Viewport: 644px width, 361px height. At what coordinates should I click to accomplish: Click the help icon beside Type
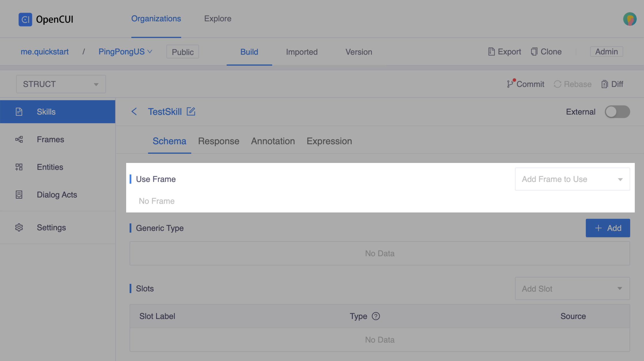click(x=376, y=316)
